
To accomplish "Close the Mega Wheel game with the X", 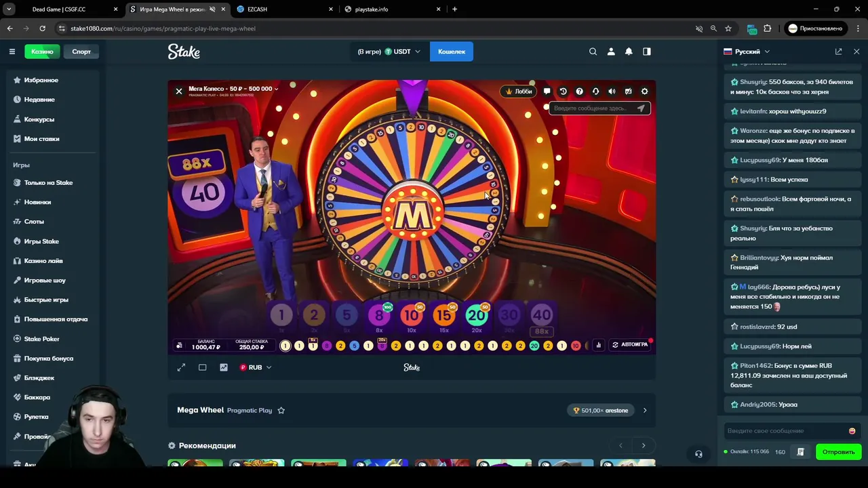I will point(179,91).
